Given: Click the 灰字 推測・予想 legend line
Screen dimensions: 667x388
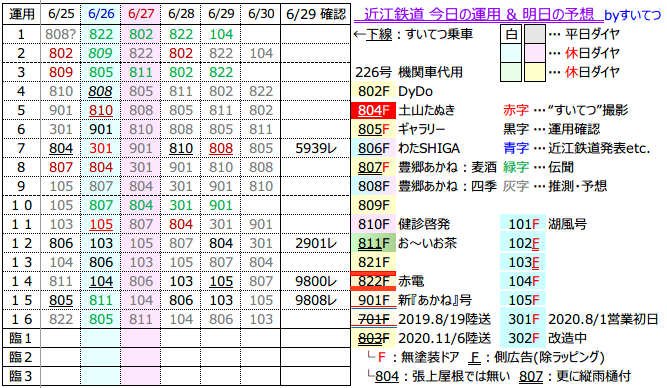Looking at the screenshot, I should click(x=555, y=186).
